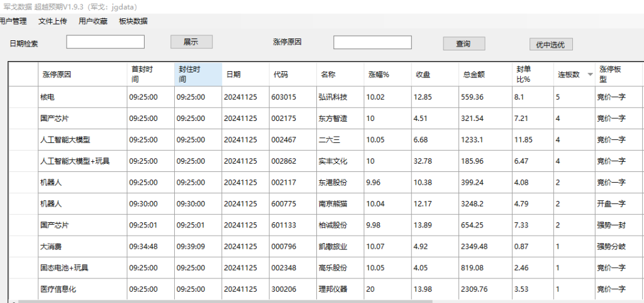
Task: Click the 优中选优 button
Action: [x=551, y=45]
